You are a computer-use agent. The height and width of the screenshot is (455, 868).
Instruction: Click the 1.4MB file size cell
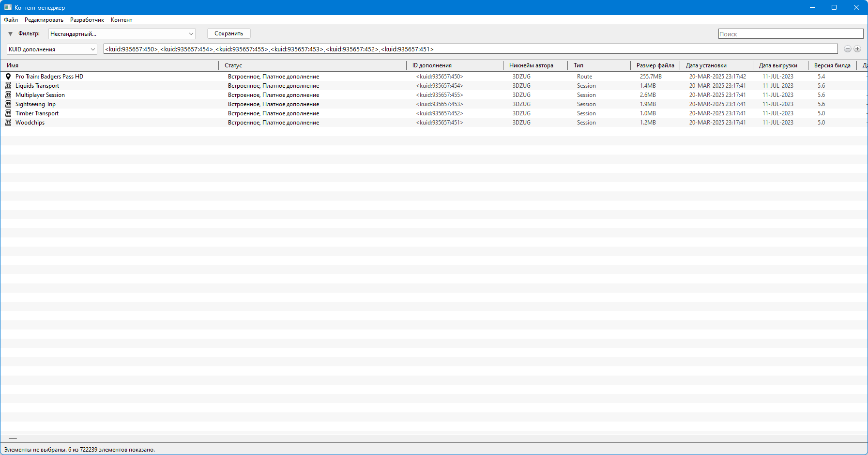coord(648,86)
